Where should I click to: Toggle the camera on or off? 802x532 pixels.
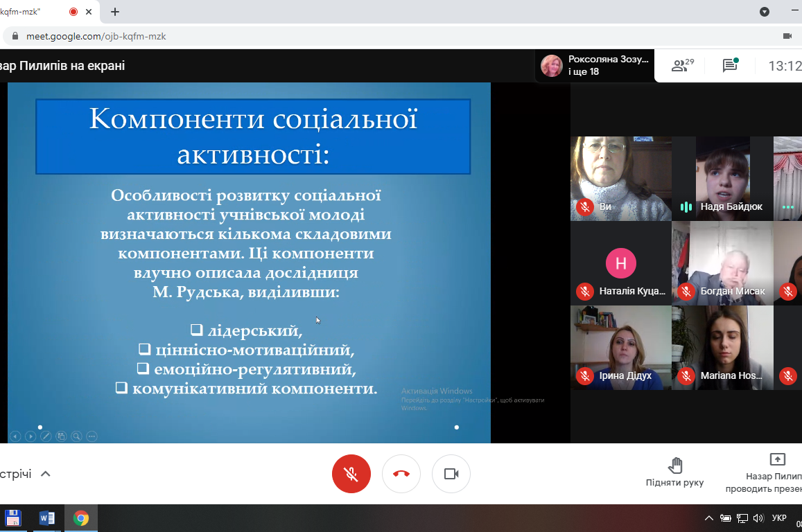point(451,474)
